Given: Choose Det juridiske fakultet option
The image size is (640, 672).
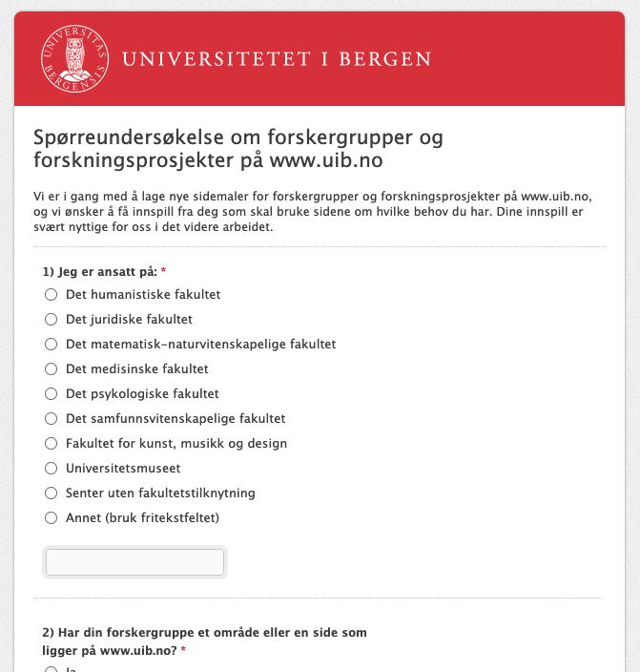Looking at the screenshot, I should click(x=52, y=319).
